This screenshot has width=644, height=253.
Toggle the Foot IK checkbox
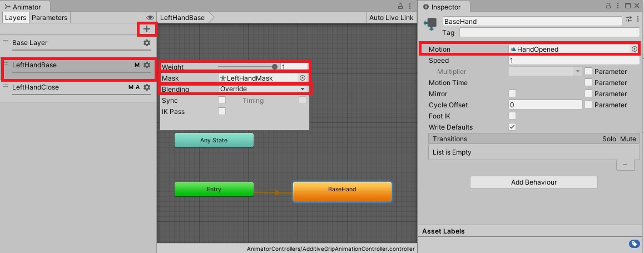[x=512, y=116]
